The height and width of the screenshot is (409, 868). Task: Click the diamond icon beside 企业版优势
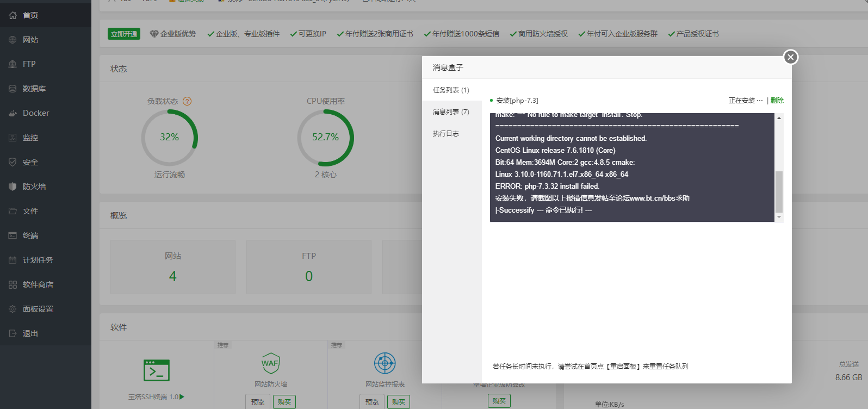tap(154, 34)
